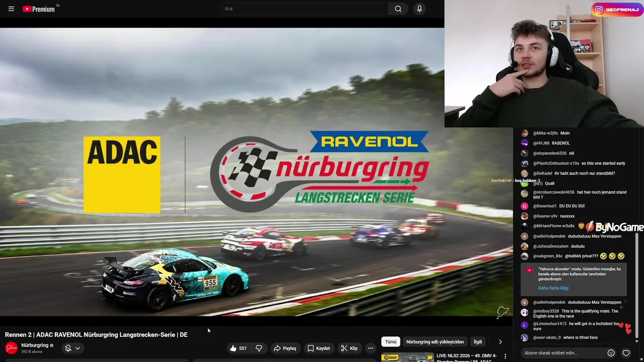Select Nürburgring adlı yükleyiciden chip
The image size is (644, 362).
(435, 342)
